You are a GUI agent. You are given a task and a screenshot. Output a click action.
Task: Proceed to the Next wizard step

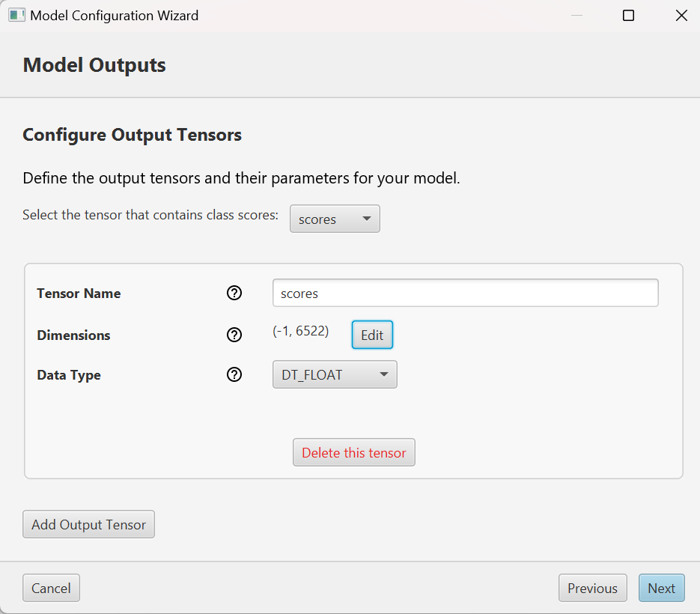pos(661,589)
